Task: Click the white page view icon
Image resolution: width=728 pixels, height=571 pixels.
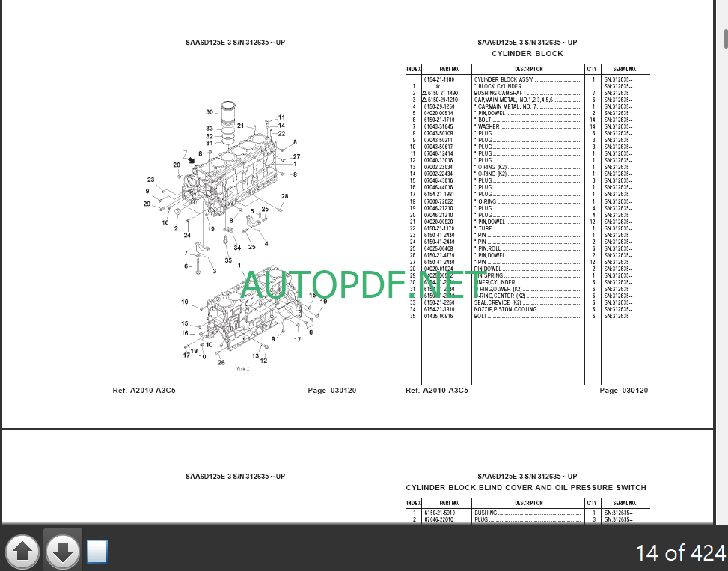Action: (x=97, y=552)
